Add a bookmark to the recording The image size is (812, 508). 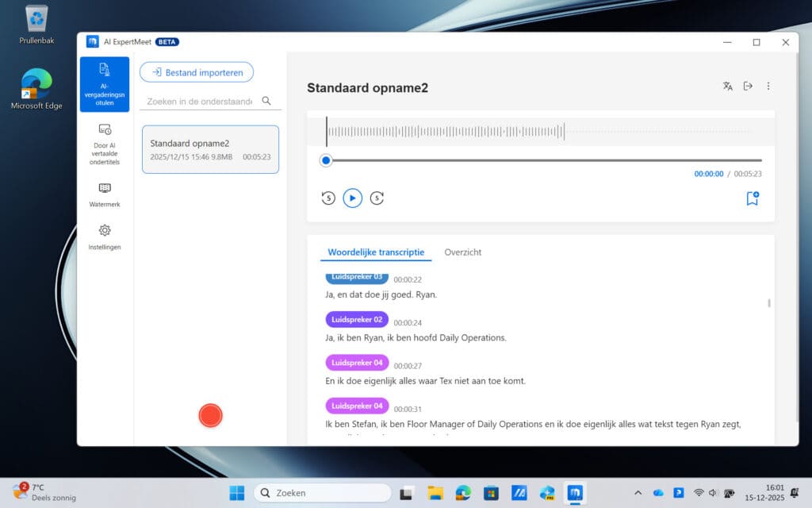point(752,199)
